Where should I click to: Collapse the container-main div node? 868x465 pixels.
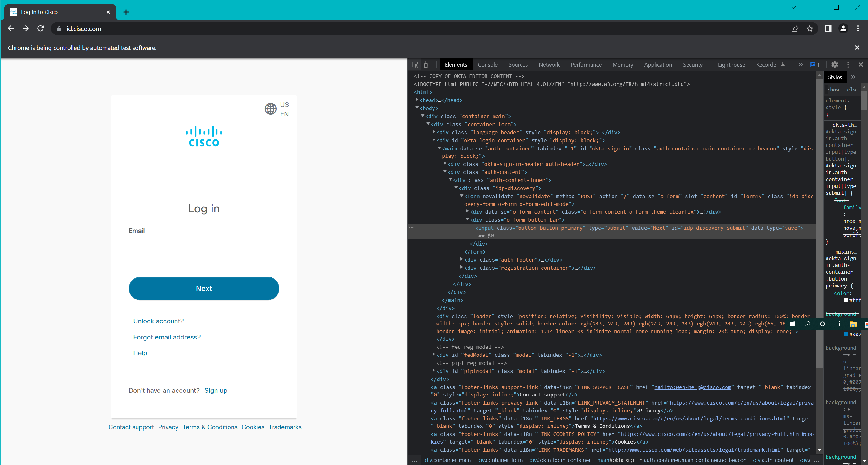coord(423,116)
